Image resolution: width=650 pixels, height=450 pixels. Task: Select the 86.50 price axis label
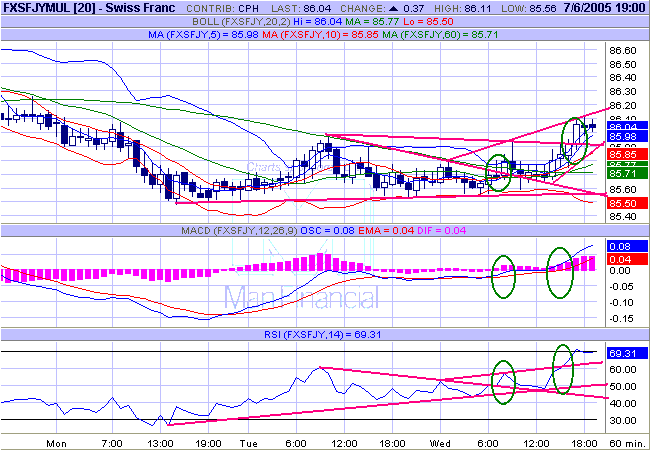623,64
